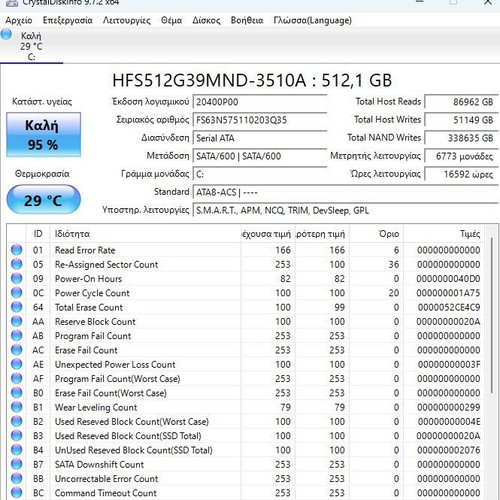The width and height of the screenshot is (500, 500).
Task: Open the Θέμα menu
Action: click(x=171, y=20)
